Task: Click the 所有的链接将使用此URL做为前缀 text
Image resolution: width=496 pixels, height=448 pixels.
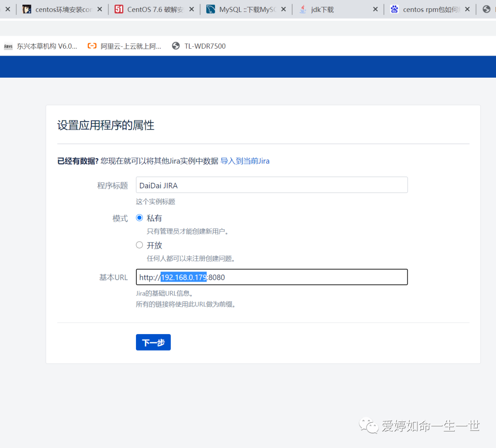Action: (x=186, y=304)
